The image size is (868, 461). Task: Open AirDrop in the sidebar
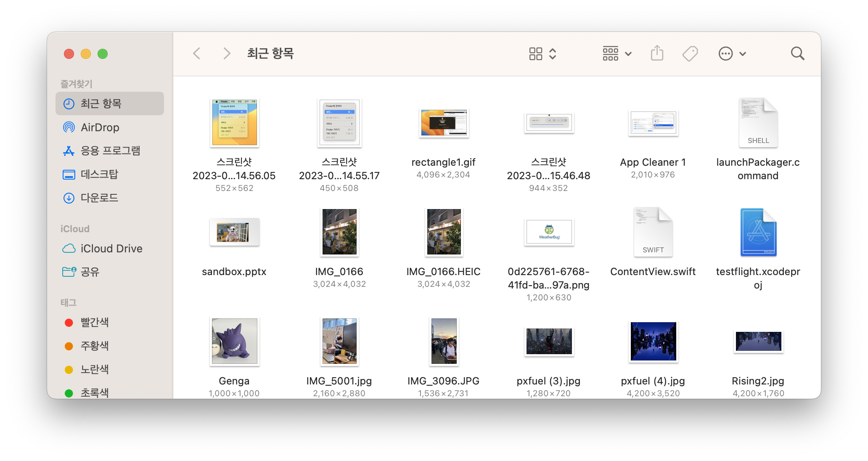(x=100, y=127)
